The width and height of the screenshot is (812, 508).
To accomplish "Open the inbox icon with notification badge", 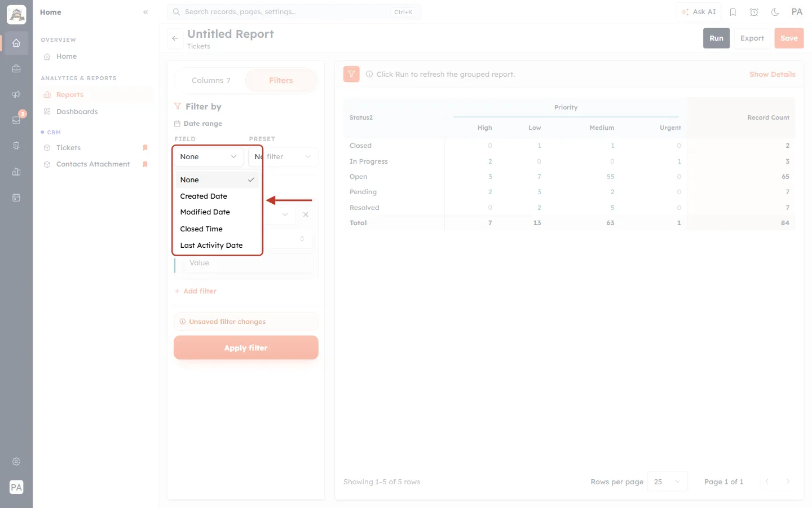I will (x=16, y=120).
